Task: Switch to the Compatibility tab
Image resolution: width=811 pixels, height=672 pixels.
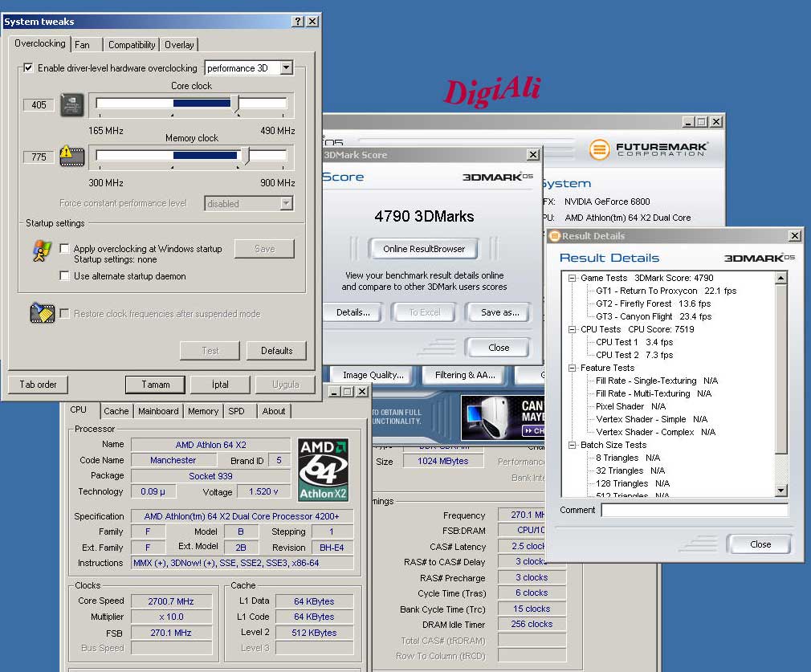Action: (x=132, y=45)
